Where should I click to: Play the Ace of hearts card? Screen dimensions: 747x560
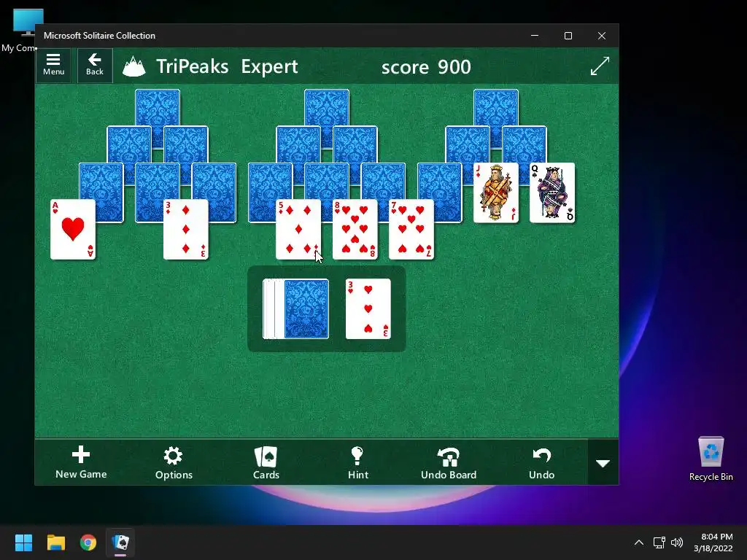[x=73, y=230]
